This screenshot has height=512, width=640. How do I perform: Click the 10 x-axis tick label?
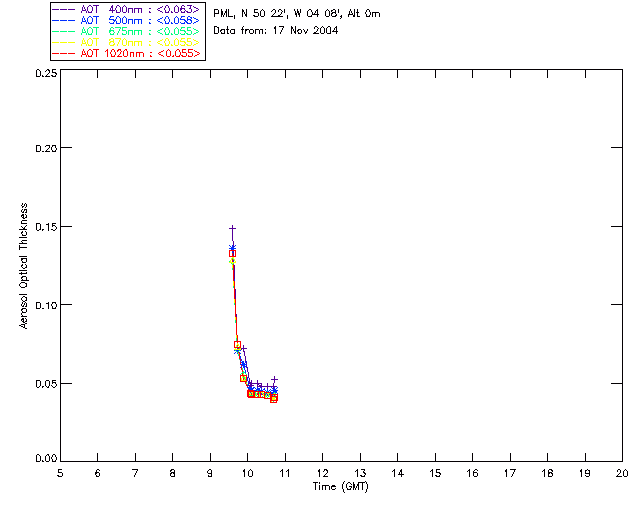click(x=247, y=473)
